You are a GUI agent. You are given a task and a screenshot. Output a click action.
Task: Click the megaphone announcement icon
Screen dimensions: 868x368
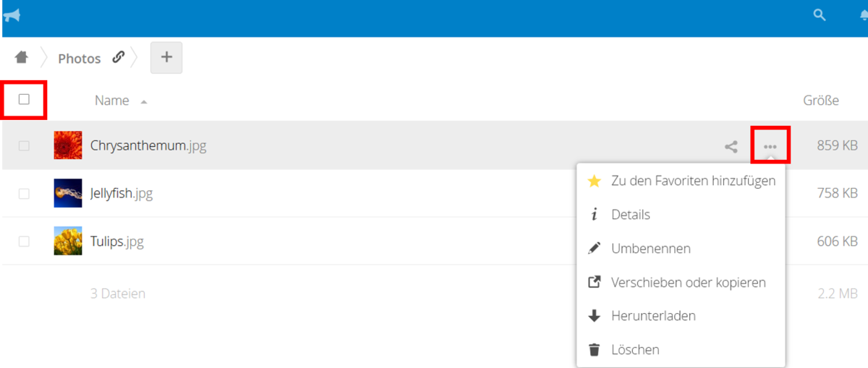click(11, 15)
